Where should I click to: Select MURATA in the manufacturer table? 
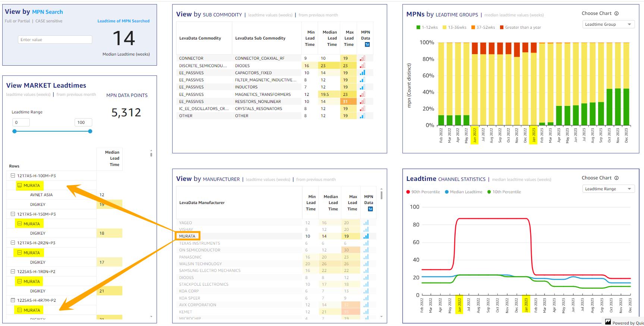pos(187,236)
